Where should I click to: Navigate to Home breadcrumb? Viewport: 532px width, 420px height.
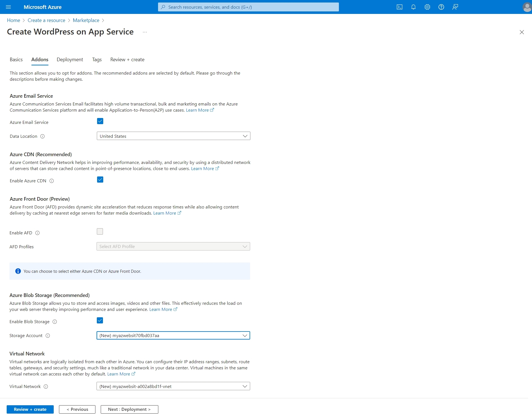tap(13, 20)
